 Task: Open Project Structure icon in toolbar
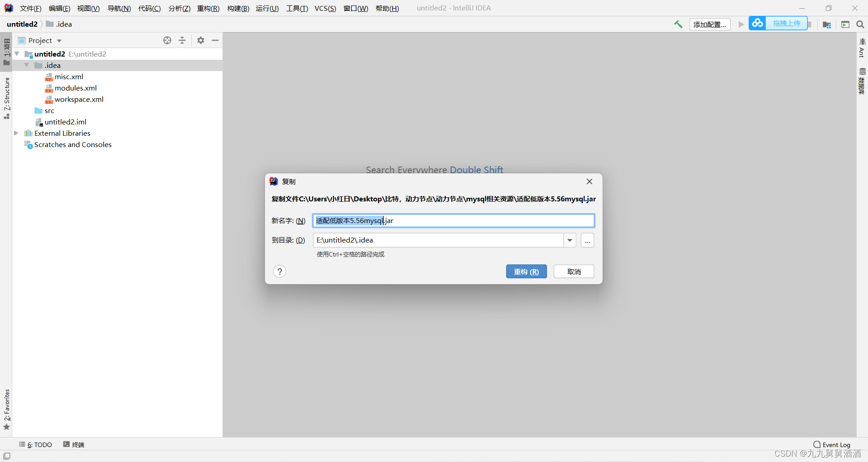coord(827,24)
